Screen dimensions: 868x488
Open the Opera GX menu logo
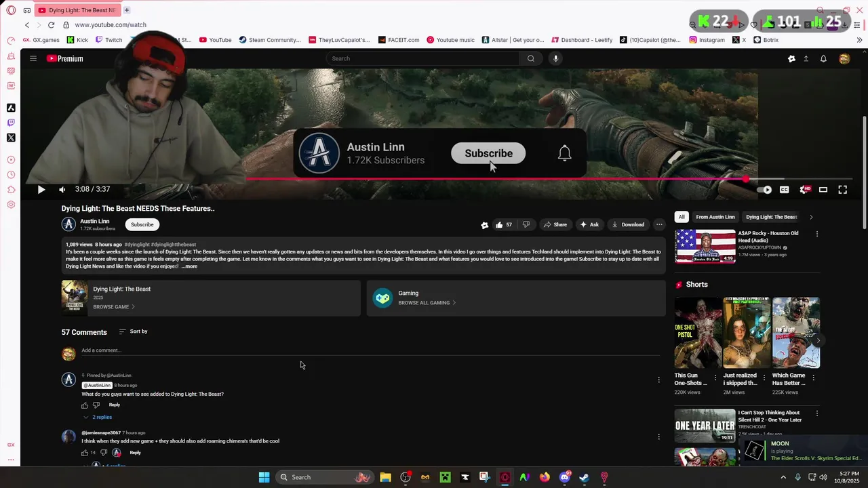pyautogui.click(x=11, y=10)
